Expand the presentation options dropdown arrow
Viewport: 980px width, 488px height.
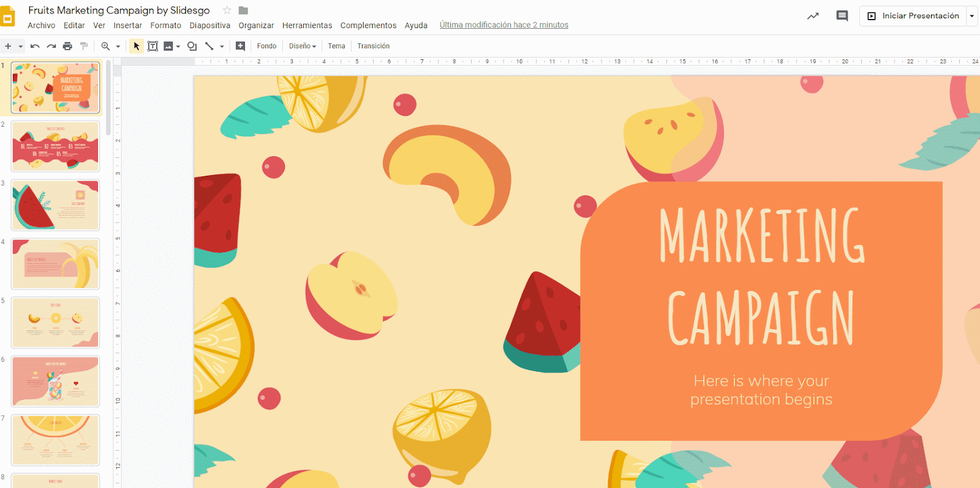[972, 16]
